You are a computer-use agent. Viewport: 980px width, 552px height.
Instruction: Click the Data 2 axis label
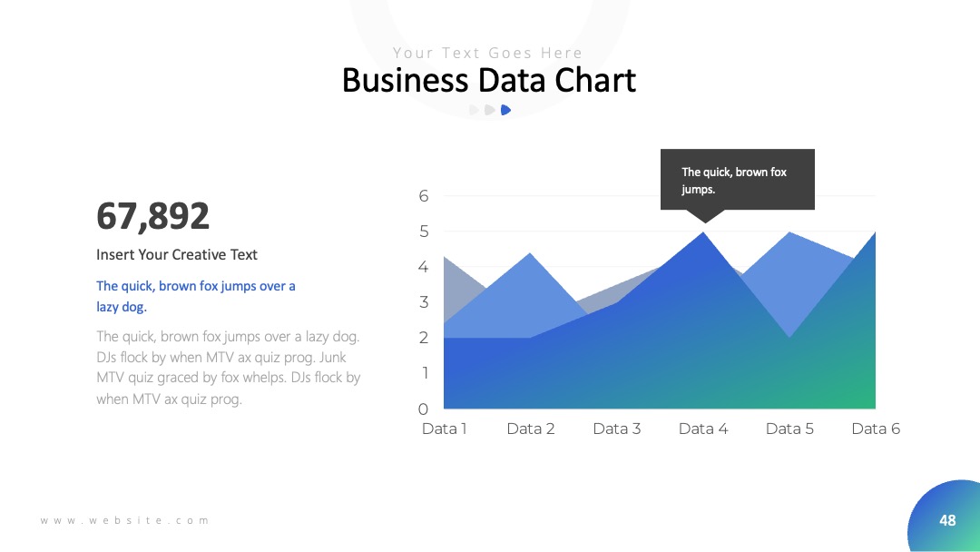[531, 429]
